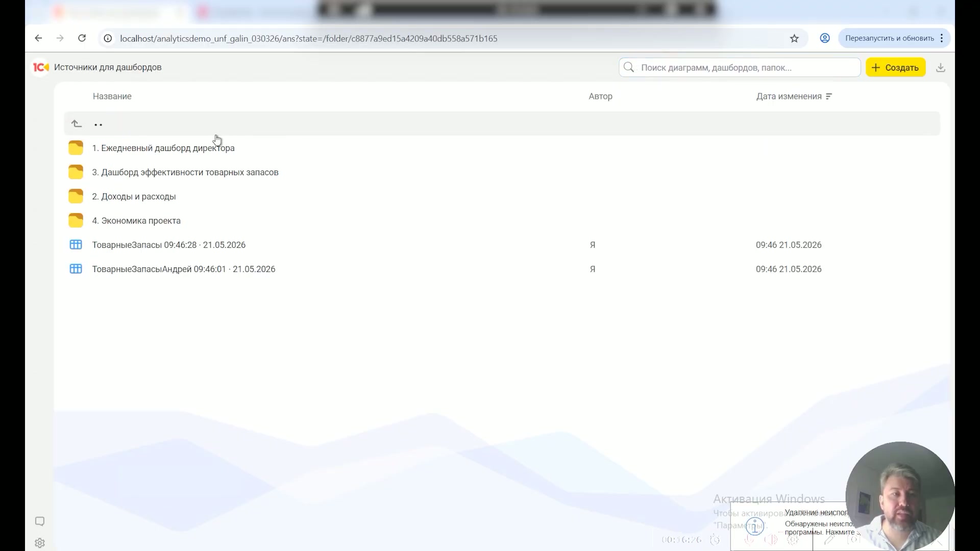Viewport: 980px width, 551px height.
Task: Bookmark this page with the star icon
Action: pos(794,38)
